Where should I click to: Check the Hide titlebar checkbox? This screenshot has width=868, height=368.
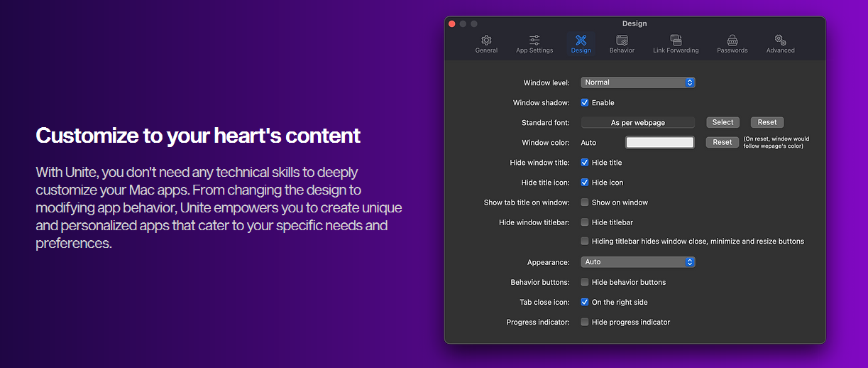click(x=585, y=222)
